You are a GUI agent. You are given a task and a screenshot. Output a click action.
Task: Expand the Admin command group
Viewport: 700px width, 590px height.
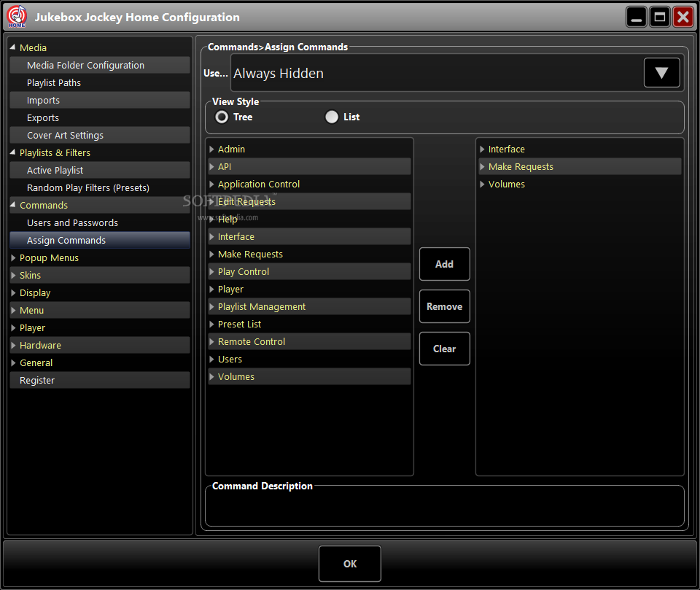(x=211, y=150)
